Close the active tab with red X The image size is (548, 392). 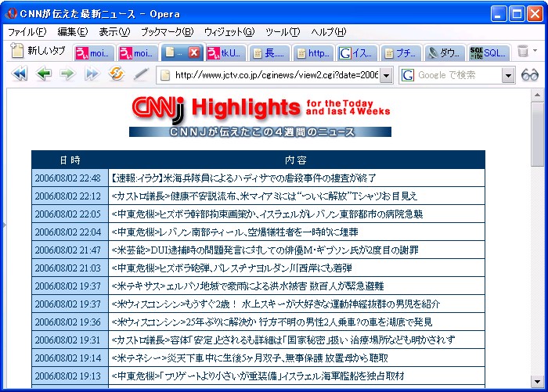194,52
